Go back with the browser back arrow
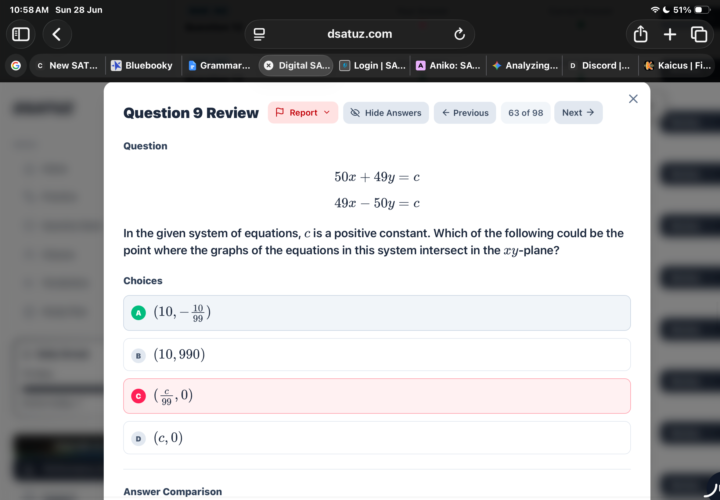This screenshot has width=720, height=500. point(57,34)
